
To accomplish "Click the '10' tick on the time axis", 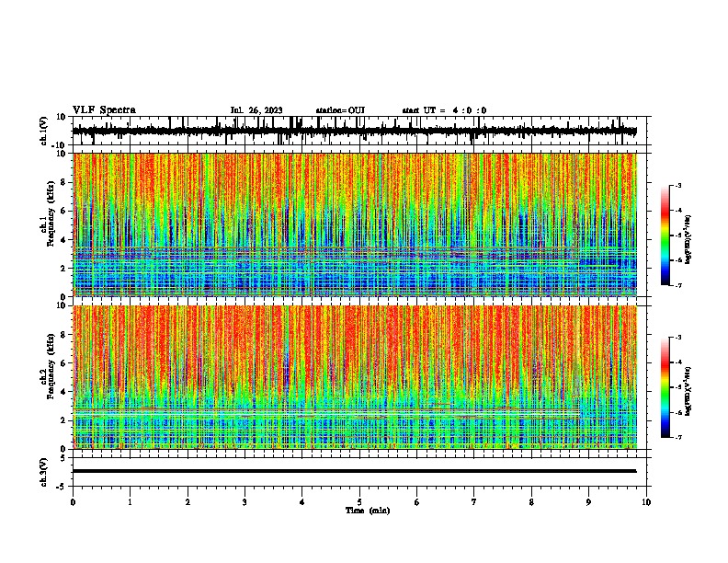I will click(x=646, y=502).
